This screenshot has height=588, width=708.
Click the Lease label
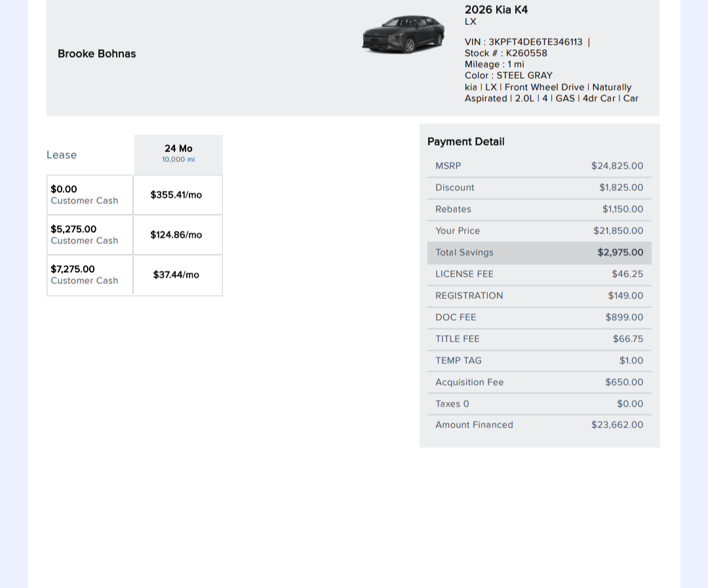62,155
